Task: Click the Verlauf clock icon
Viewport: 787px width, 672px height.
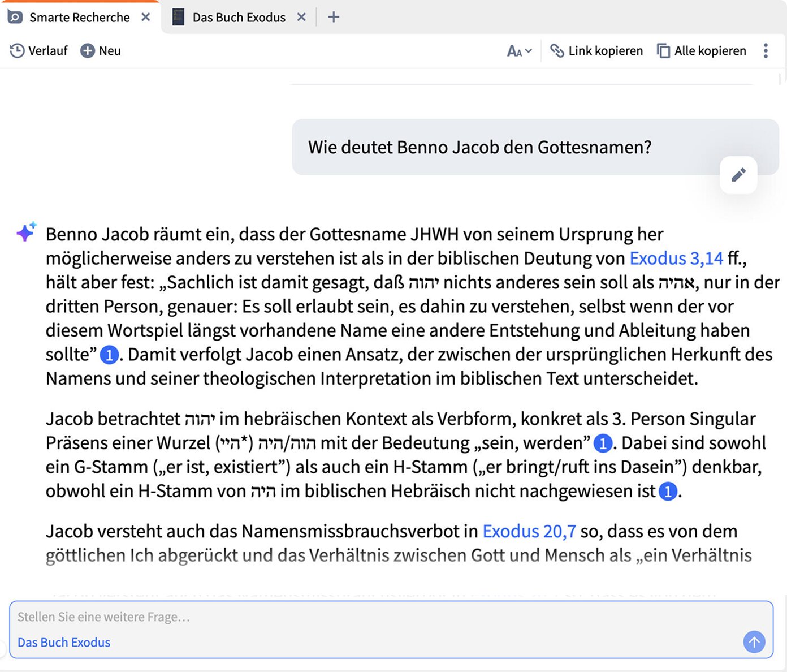Action: point(17,51)
